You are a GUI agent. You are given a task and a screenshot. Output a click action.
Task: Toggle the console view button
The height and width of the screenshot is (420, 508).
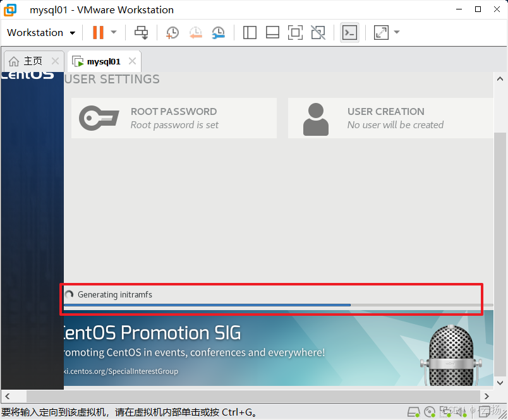pos(349,32)
